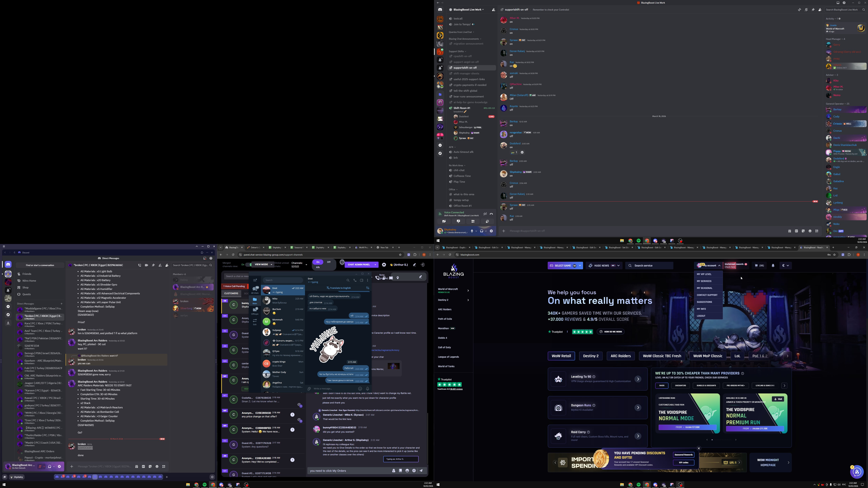Toggle noise suppression beside Voice Connected
868x488 pixels.
pos(485,214)
